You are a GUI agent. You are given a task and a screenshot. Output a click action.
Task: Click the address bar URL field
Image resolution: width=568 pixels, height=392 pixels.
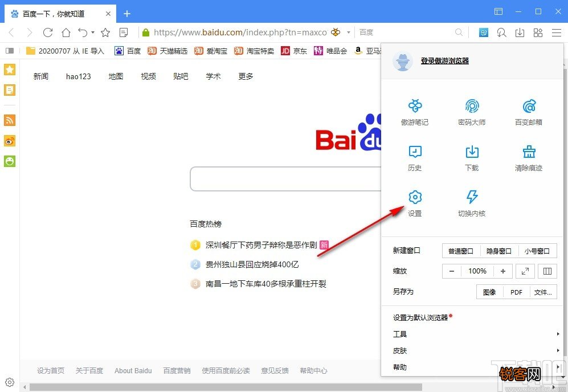tap(240, 32)
